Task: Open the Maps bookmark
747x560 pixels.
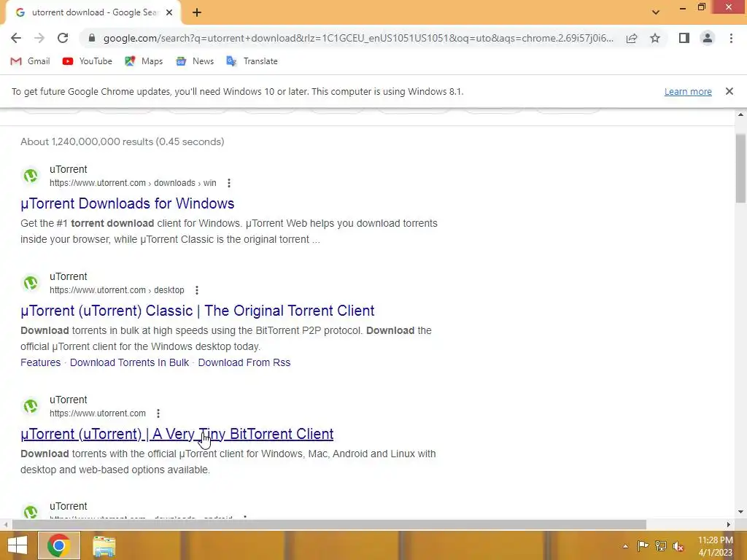Action: tap(144, 61)
